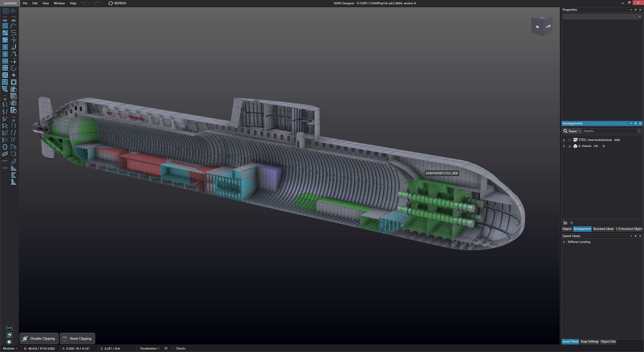Switch to the Snap Settings tab

click(x=589, y=341)
